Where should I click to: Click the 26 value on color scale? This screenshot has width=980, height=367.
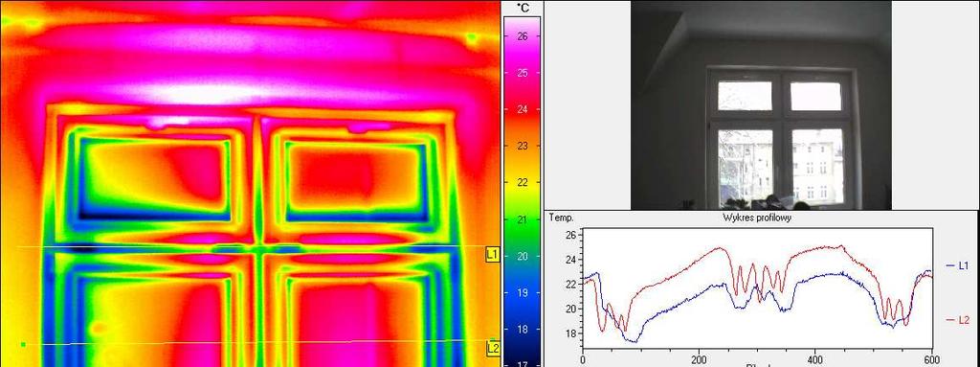(523, 36)
